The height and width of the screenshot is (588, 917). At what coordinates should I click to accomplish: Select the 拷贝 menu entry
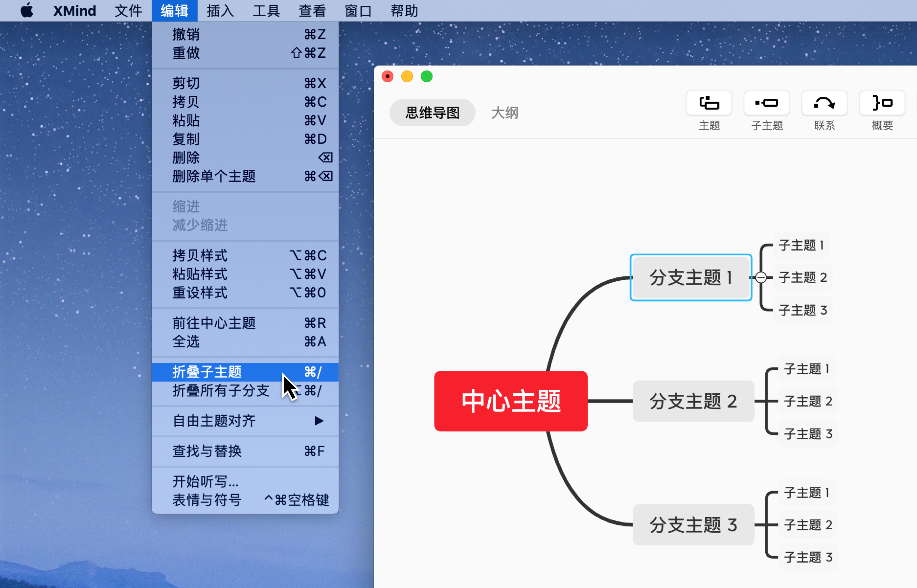[245, 102]
